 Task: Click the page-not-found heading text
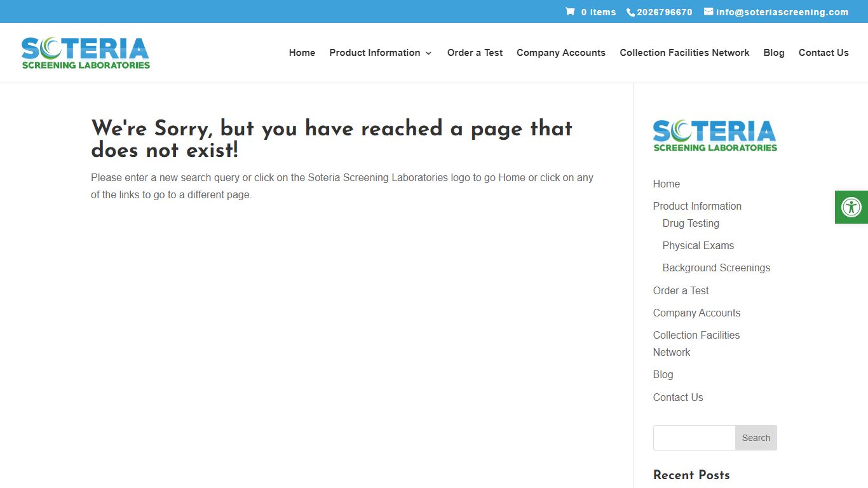tap(332, 139)
